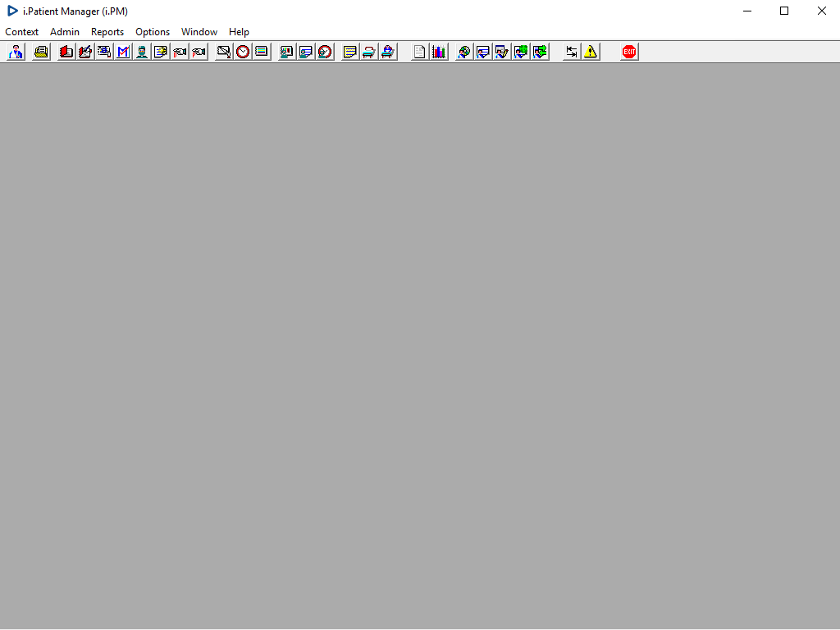Open the Window menu
The width and height of the screenshot is (840, 630).
[x=199, y=32]
